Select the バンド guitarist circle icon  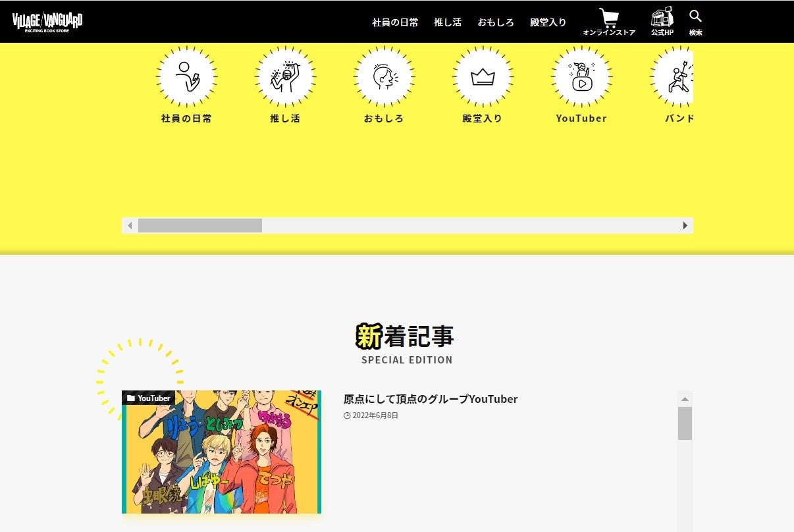click(x=679, y=76)
